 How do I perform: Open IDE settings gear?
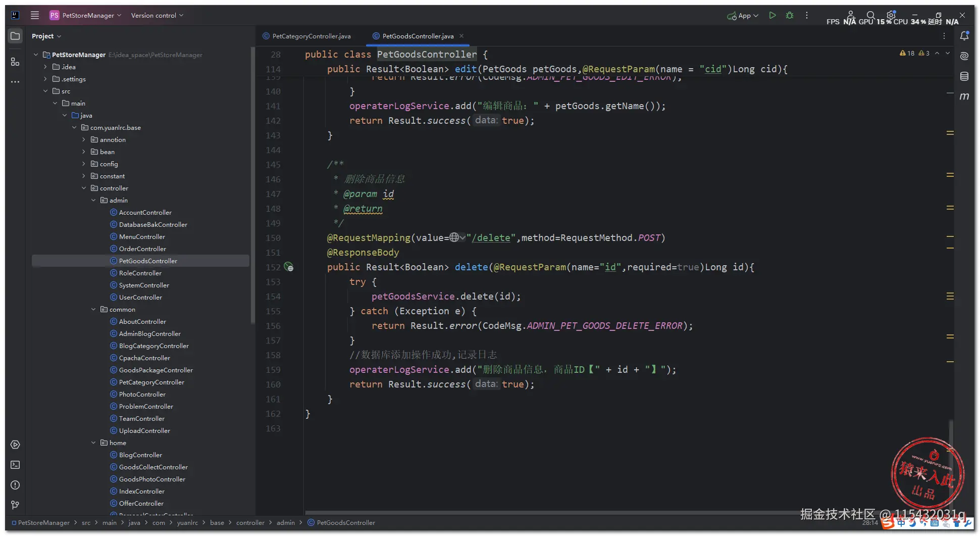pos(891,15)
